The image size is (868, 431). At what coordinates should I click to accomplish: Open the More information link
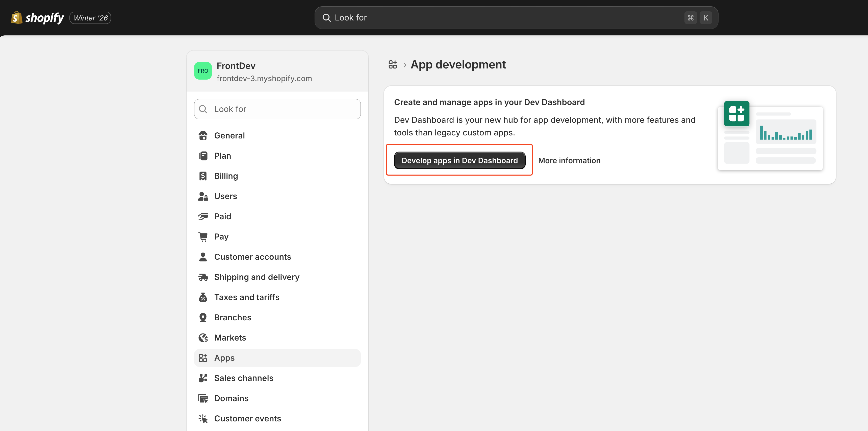tap(569, 160)
